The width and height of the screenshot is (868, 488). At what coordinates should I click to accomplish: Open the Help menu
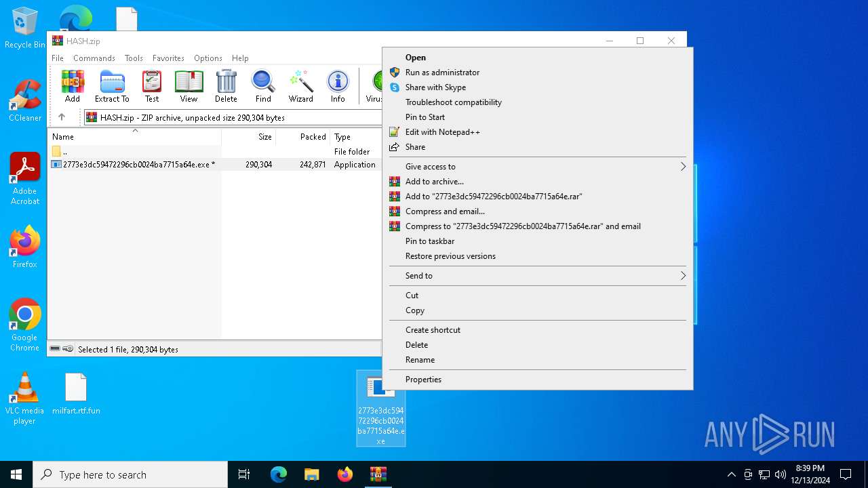pyautogui.click(x=240, y=58)
